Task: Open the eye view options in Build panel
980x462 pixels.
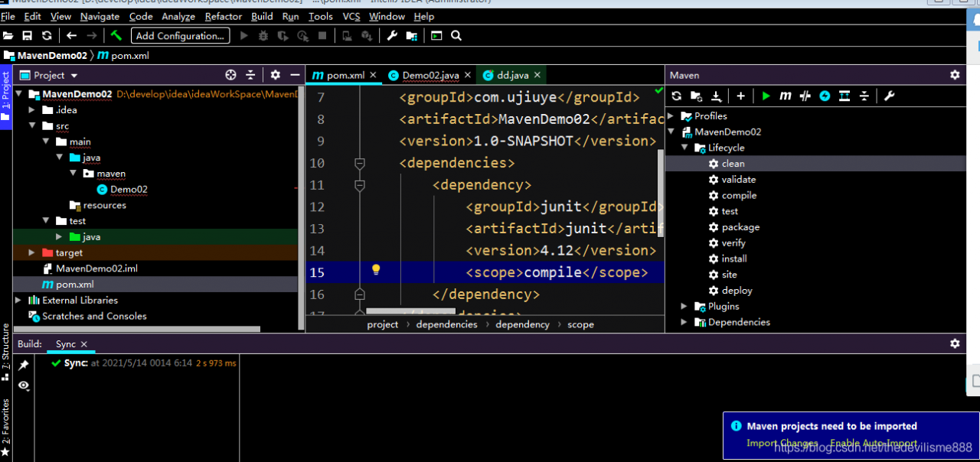Action: coord(24,386)
